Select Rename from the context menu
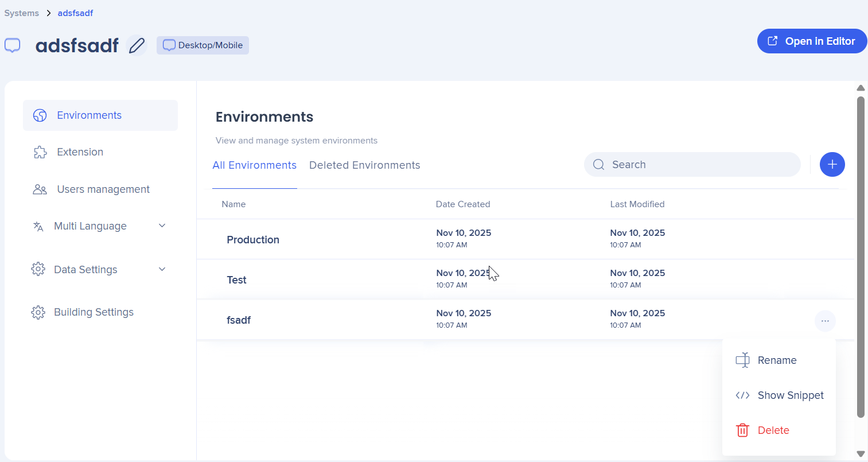The width and height of the screenshot is (868, 462). (x=777, y=360)
